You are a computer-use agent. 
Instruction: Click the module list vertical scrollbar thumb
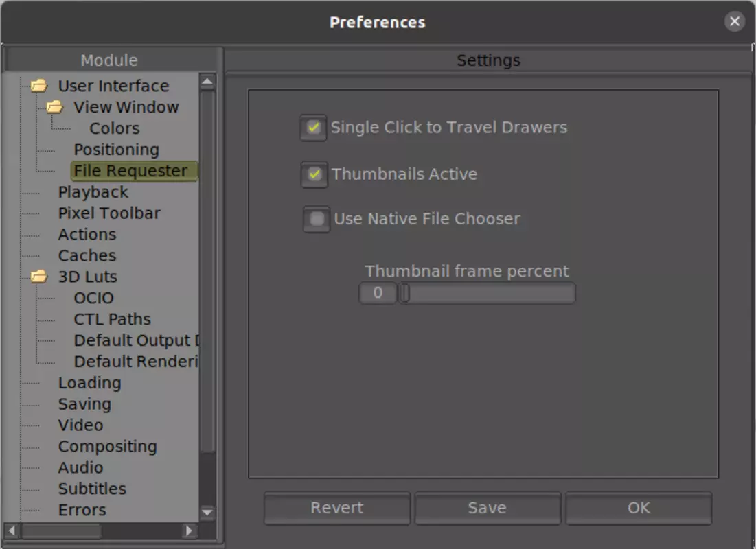[207, 271]
